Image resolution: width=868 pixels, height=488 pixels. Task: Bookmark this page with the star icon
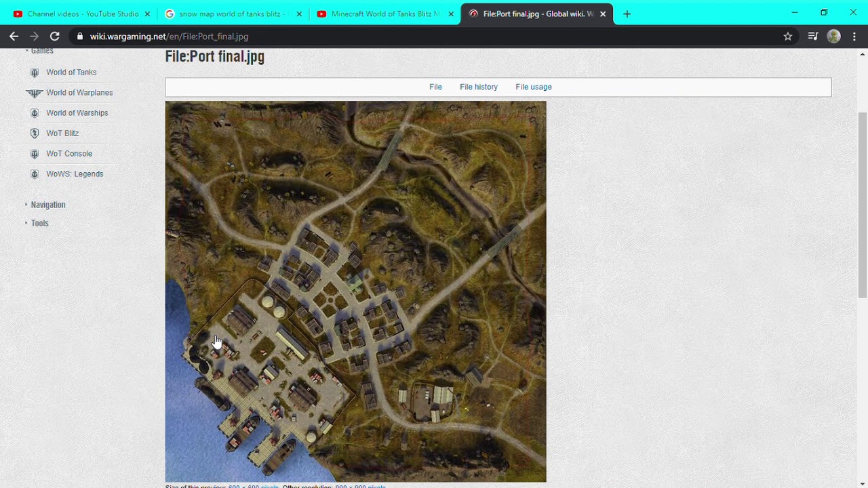[x=788, y=37]
